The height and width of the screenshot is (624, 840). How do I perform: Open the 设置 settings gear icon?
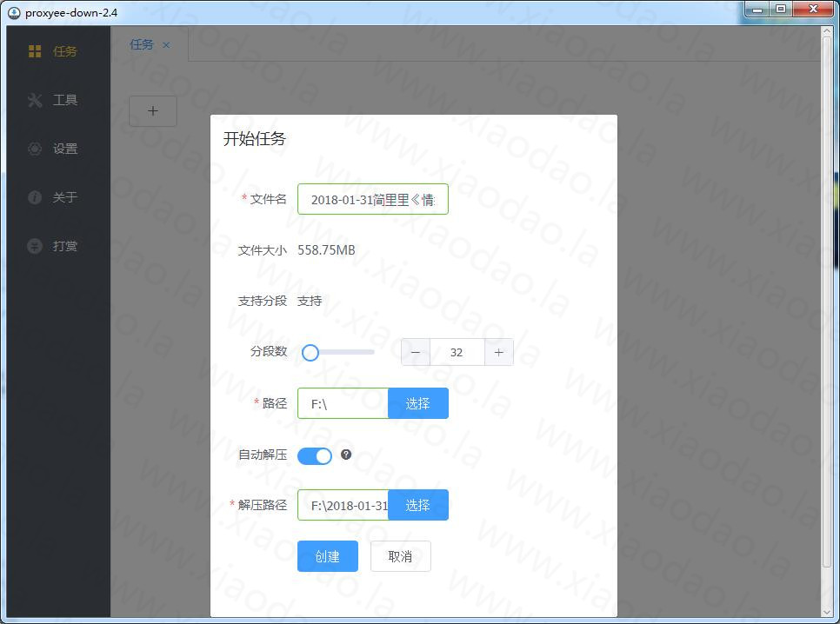coord(35,149)
